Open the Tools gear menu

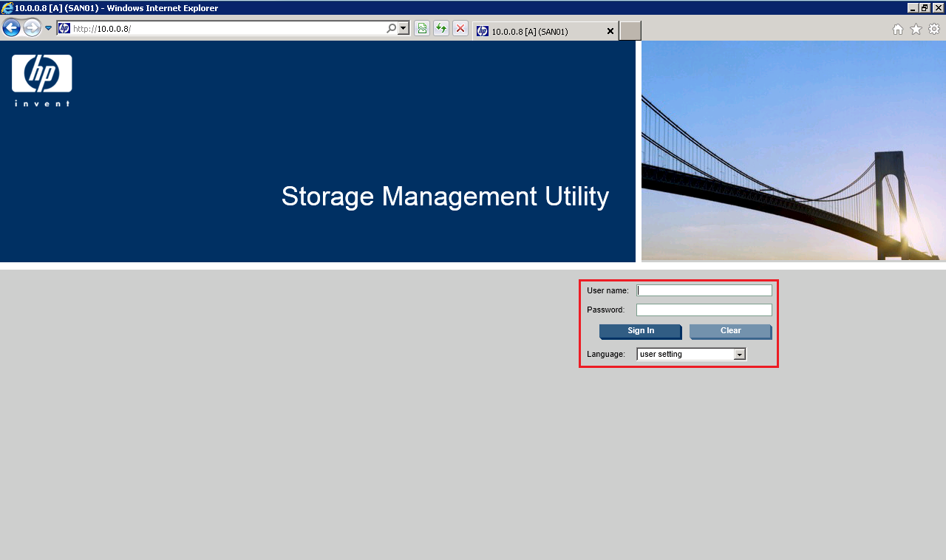pos(934,30)
